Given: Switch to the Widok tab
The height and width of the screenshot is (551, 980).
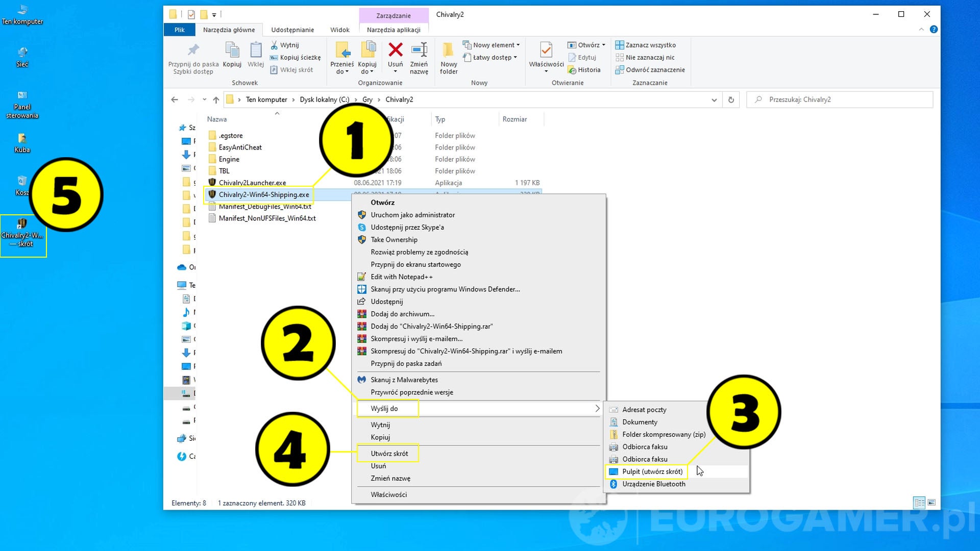Looking at the screenshot, I should click(x=339, y=30).
